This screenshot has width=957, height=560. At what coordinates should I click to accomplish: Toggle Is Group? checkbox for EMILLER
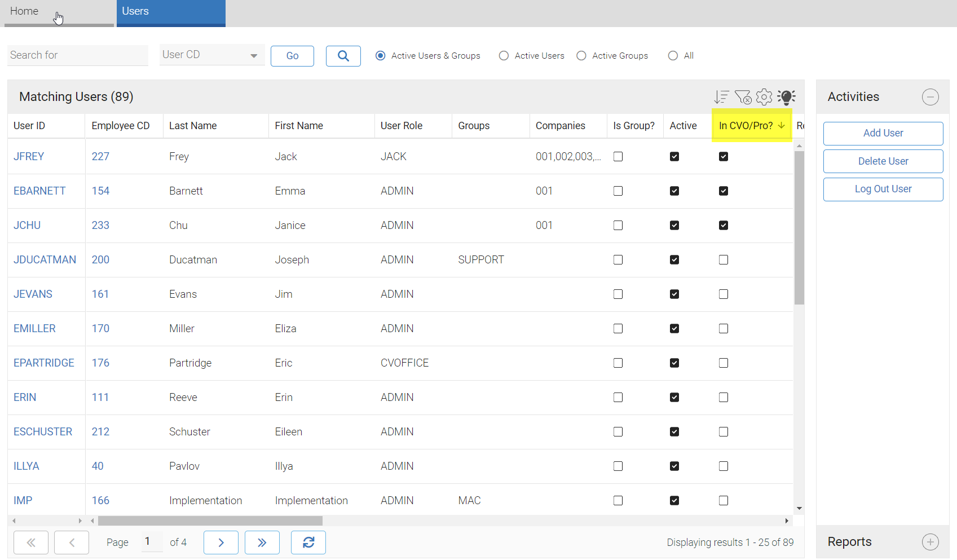[618, 329]
